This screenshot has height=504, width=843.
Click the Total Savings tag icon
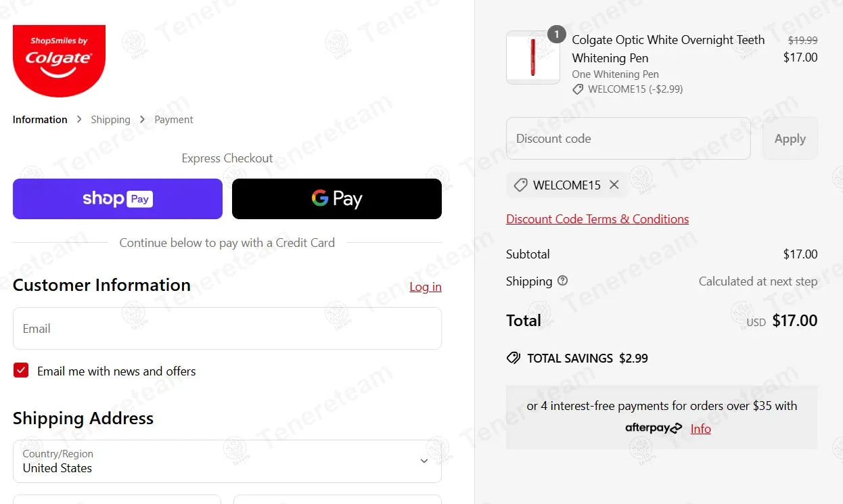coord(514,358)
